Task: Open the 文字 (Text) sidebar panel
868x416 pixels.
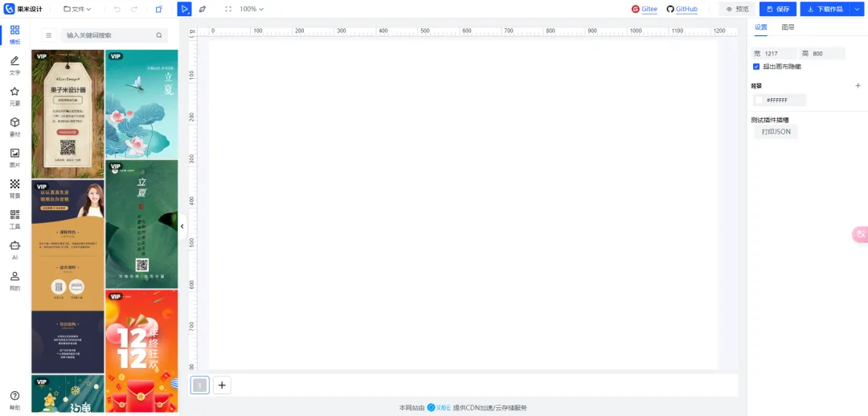Action: pyautogui.click(x=14, y=65)
